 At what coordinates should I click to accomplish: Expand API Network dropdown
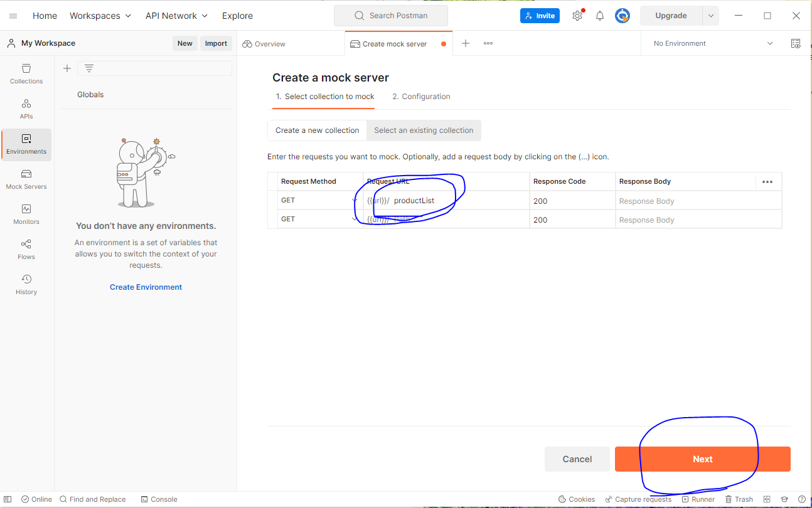click(x=176, y=16)
